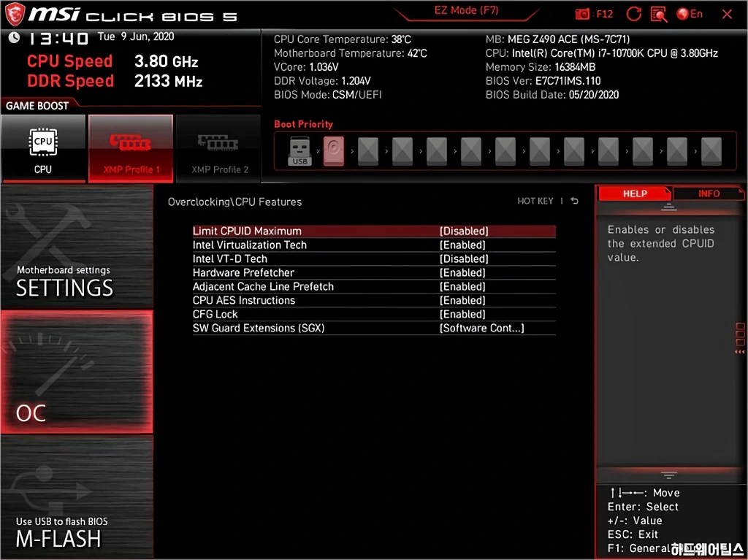Close the BIOS with the X button
The image size is (748, 560).
pyautogui.click(x=727, y=14)
